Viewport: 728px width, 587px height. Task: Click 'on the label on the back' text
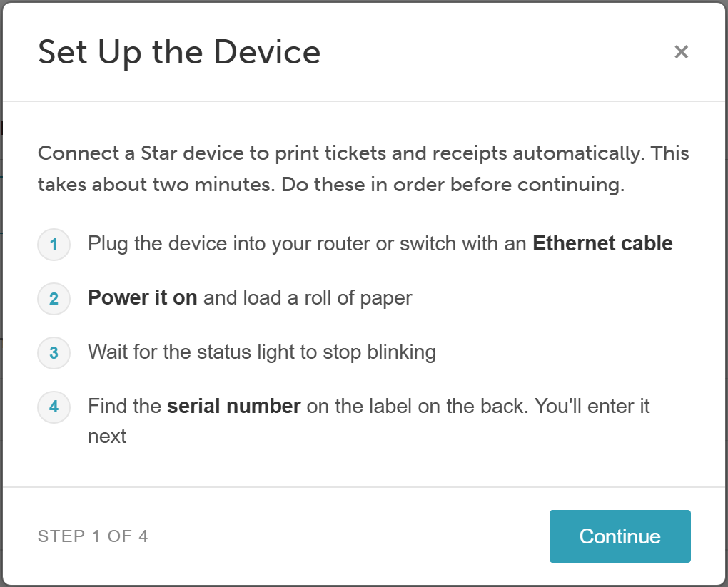[415, 406]
